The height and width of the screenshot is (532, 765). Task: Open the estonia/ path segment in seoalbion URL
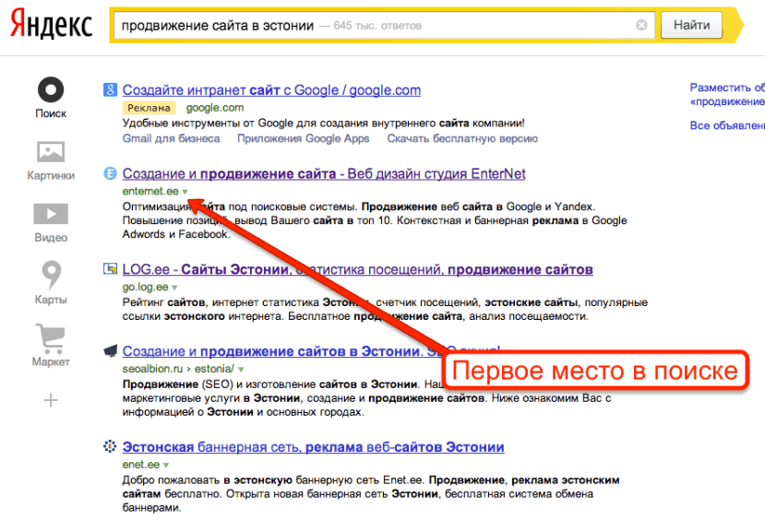click(x=215, y=369)
